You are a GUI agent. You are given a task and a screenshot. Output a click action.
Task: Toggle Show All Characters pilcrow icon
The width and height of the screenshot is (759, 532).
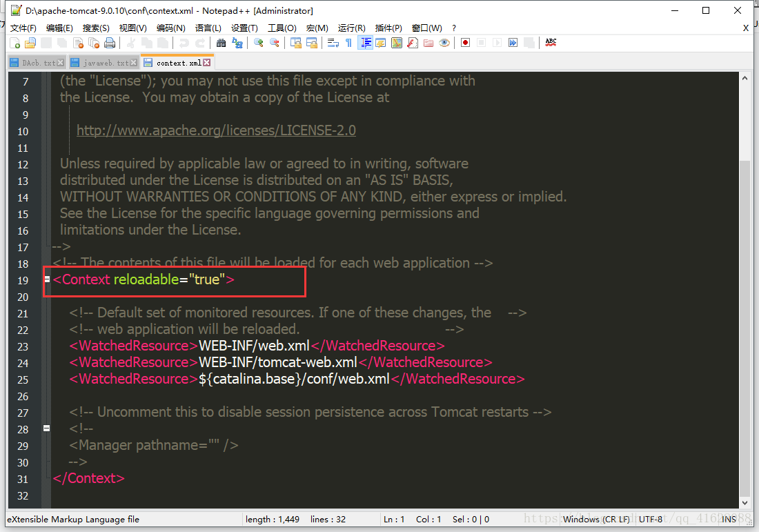348,43
